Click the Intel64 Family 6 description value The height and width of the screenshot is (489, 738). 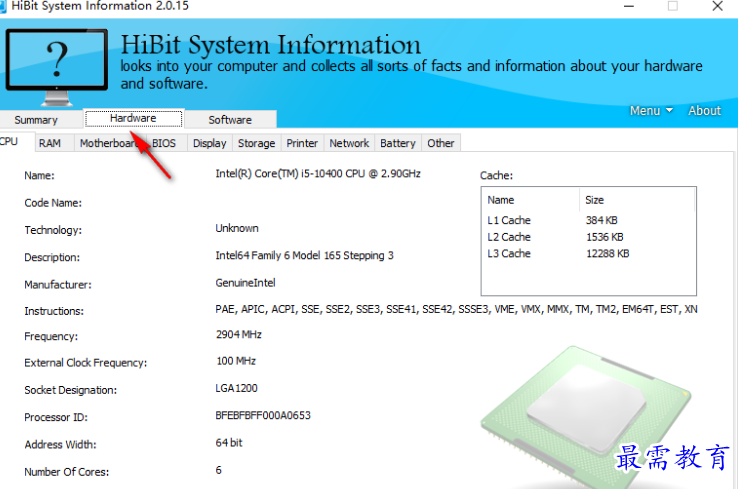[305, 256]
